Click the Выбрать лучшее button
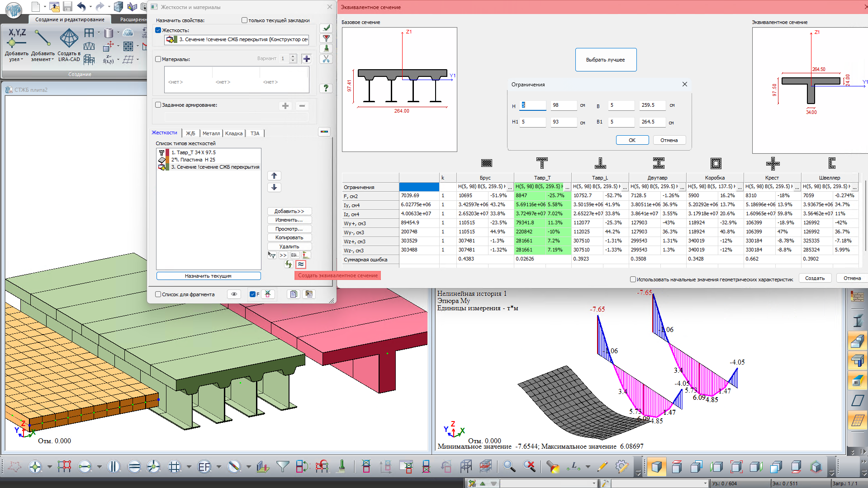 [x=605, y=60]
